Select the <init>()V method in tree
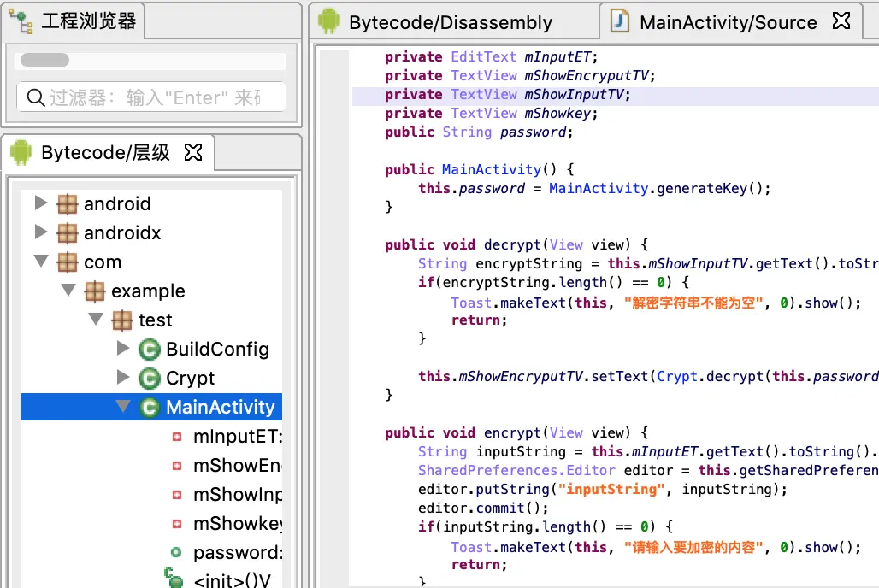The width and height of the screenshot is (879, 588). (232, 580)
